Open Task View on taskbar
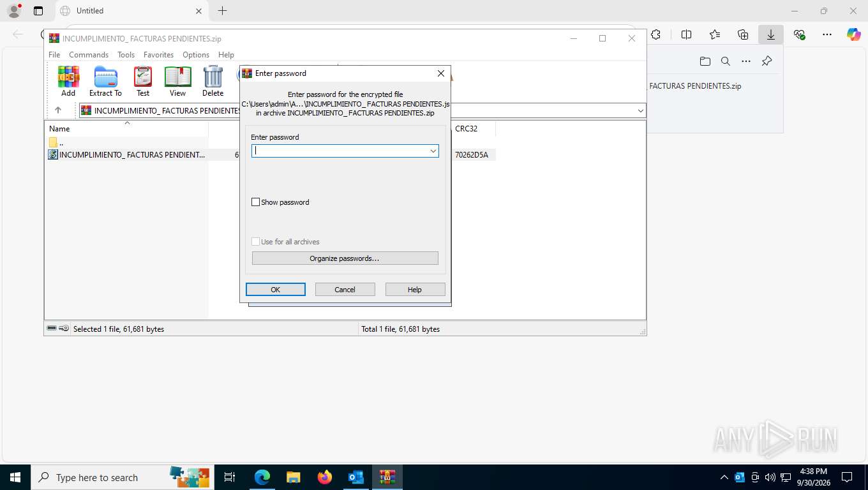Screen dimensions: 868x490 point(230,477)
